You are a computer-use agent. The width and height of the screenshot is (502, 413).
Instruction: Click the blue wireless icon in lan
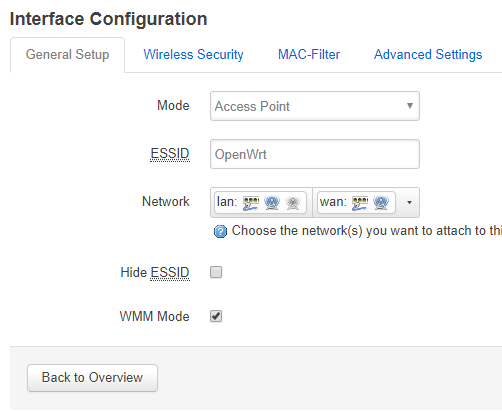(x=272, y=203)
